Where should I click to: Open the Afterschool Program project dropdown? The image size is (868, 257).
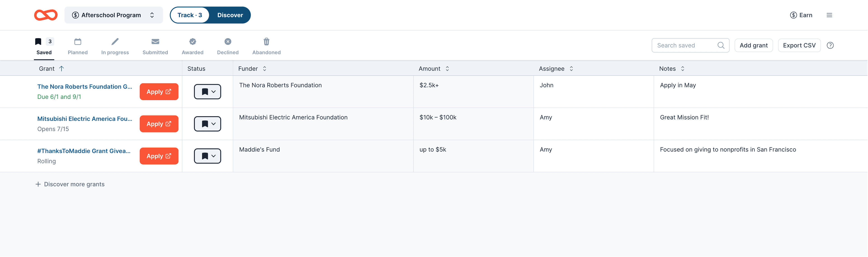(113, 15)
